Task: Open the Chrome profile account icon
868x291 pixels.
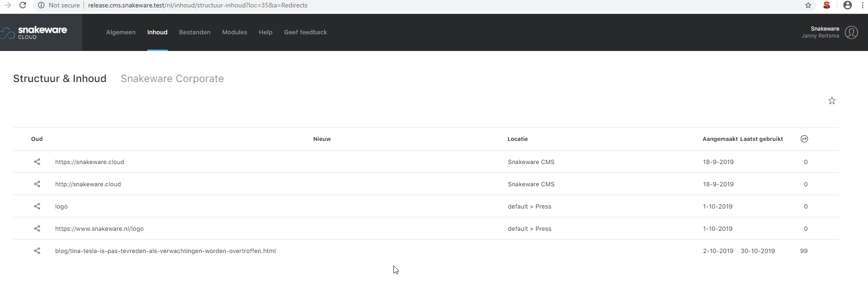Action: (x=848, y=5)
